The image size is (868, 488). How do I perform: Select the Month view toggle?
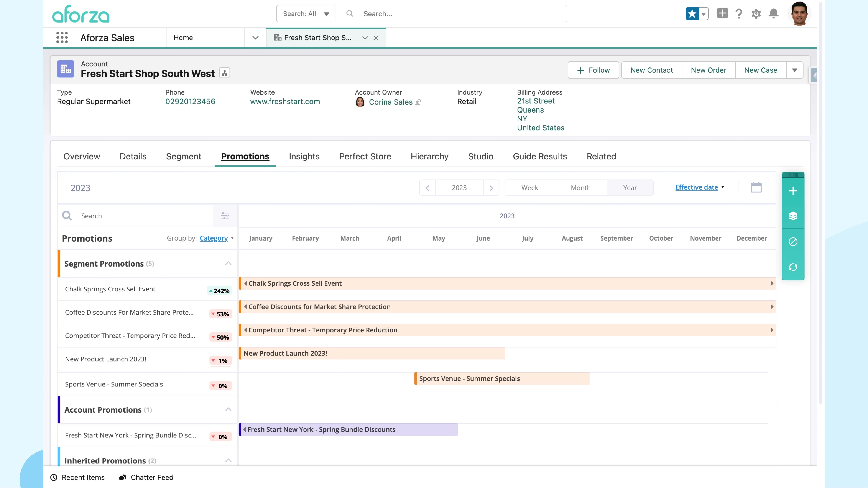[580, 188]
